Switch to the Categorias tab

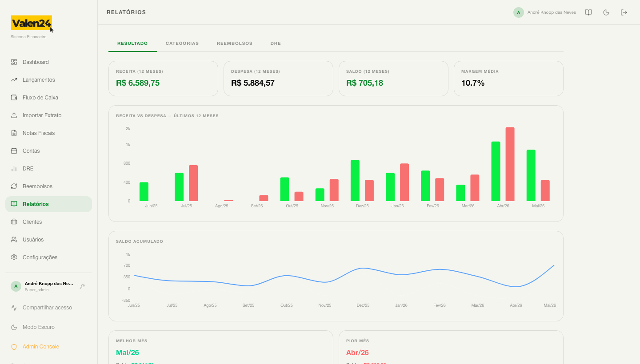(182, 44)
